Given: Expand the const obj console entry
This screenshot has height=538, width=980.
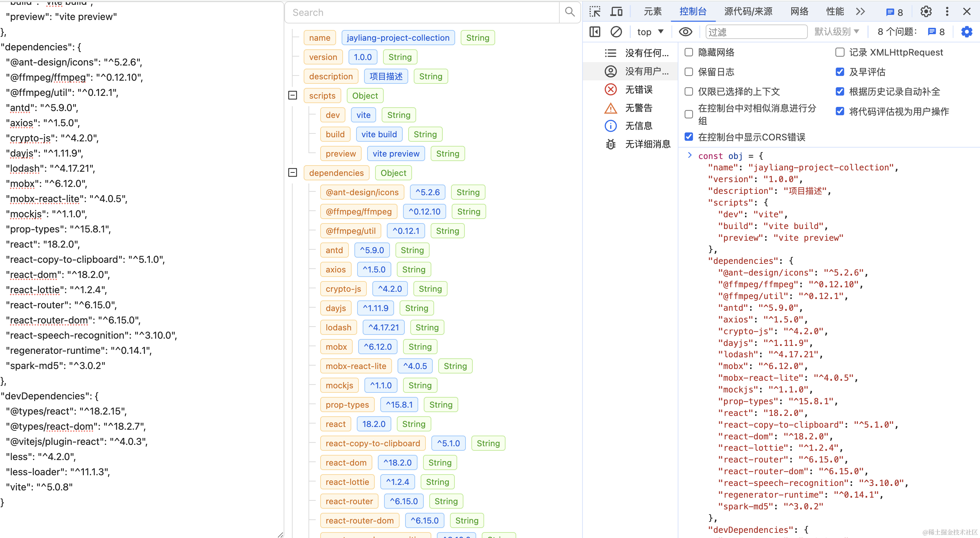Looking at the screenshot, I should tap(690, 155).
